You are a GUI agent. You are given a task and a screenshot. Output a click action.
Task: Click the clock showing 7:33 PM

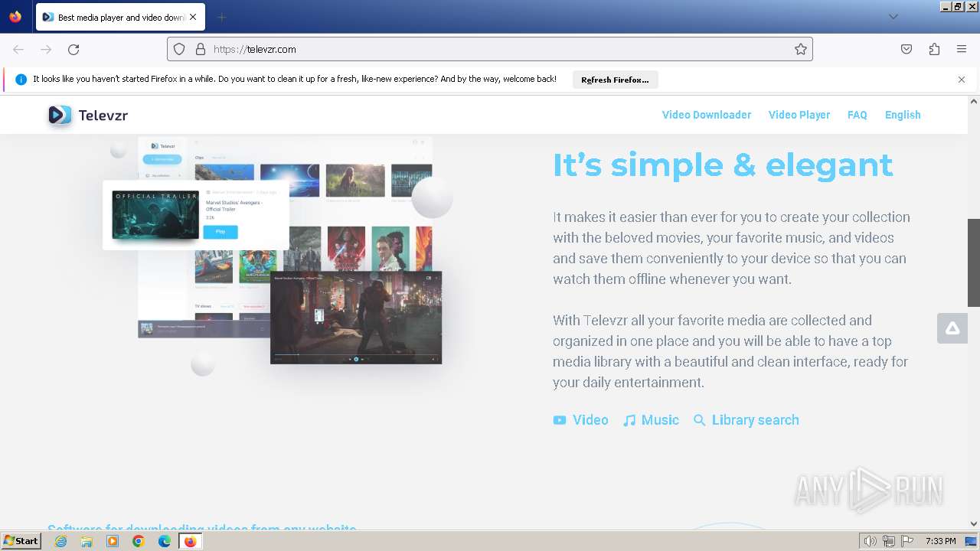[940, 541]
